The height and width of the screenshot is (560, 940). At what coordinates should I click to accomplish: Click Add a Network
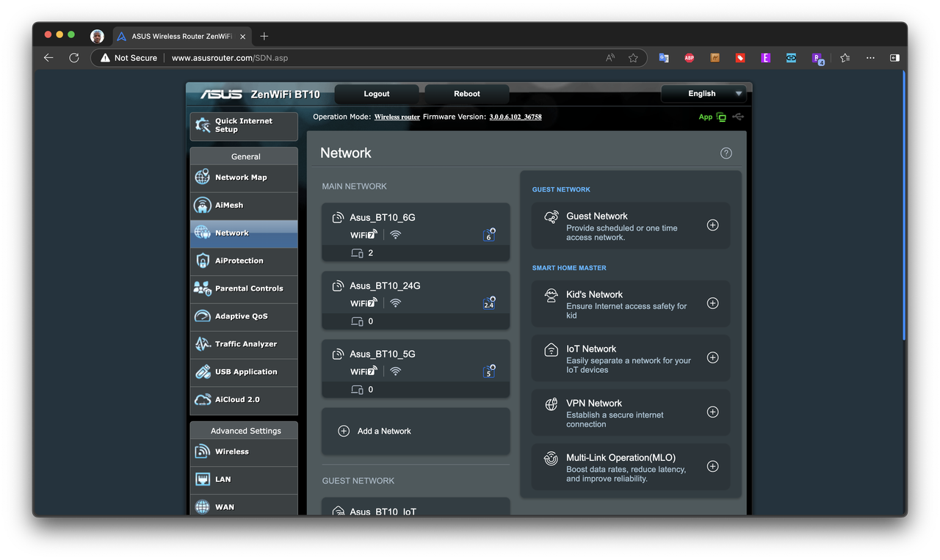[416, 432]
